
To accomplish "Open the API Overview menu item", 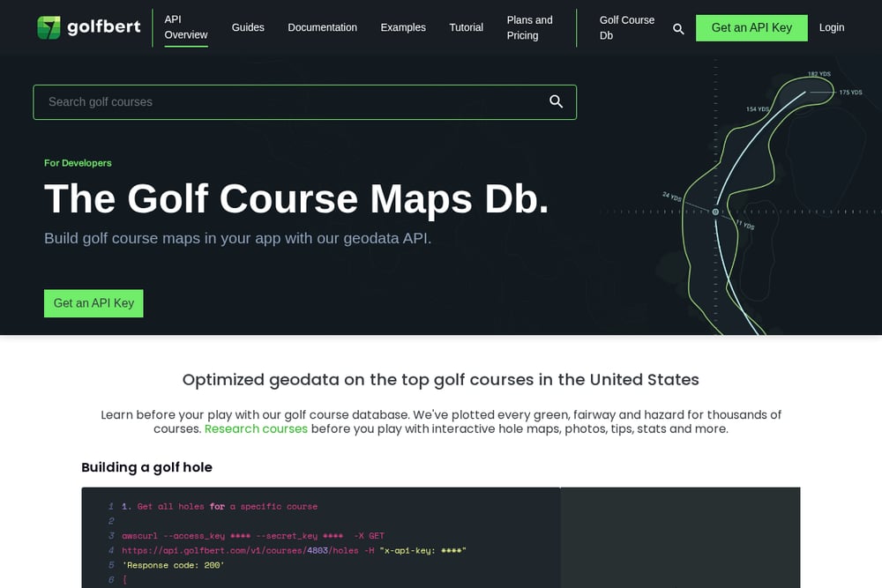I will [x=185, y=27].
